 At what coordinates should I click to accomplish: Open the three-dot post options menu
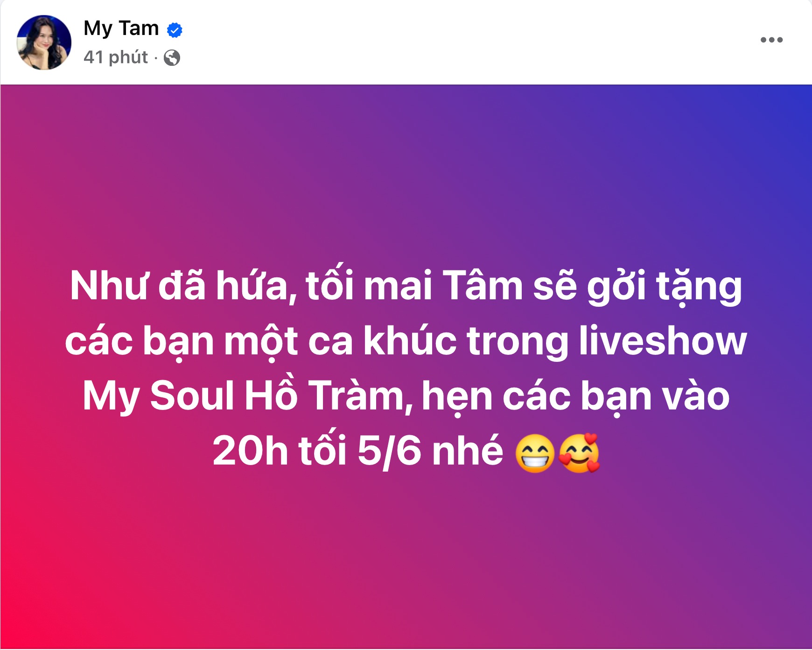771,40
